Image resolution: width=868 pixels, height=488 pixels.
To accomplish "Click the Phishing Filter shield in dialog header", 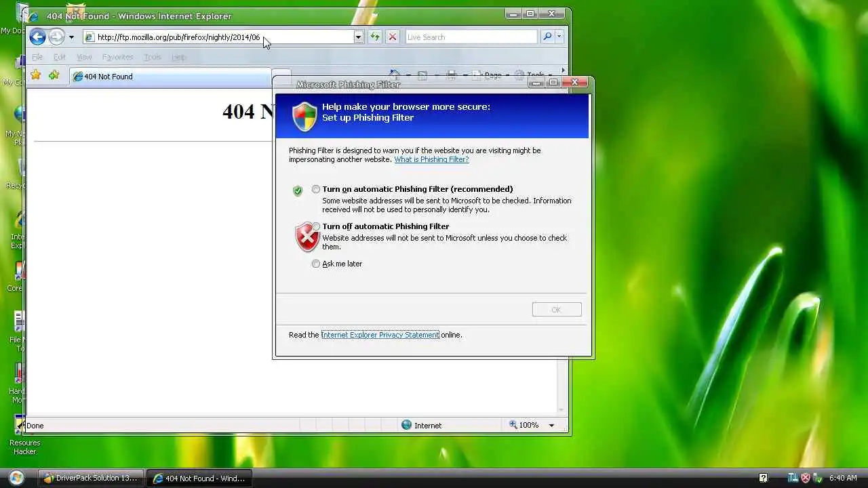I will [x=304, y=117].
